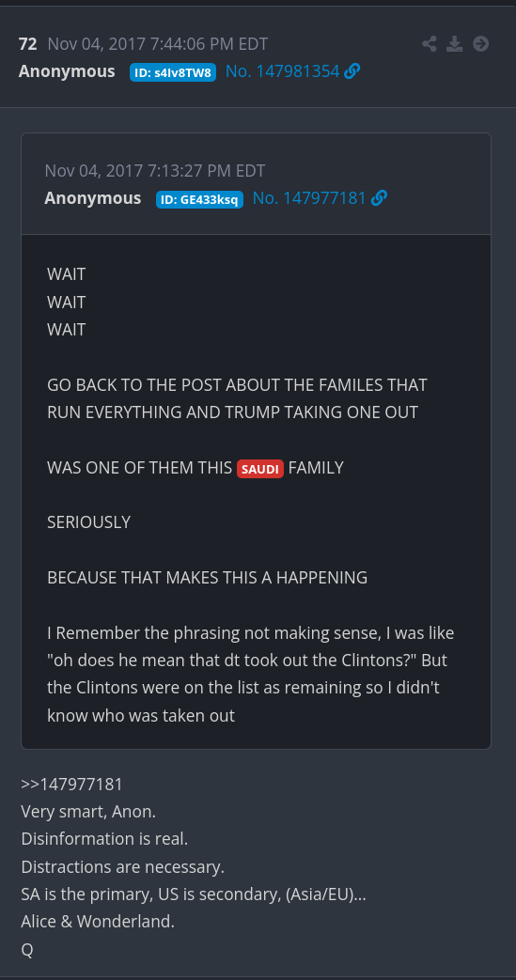Select the ID: s4Iv8TW8 badge
516x980 pixels.
tap(173, 72)
